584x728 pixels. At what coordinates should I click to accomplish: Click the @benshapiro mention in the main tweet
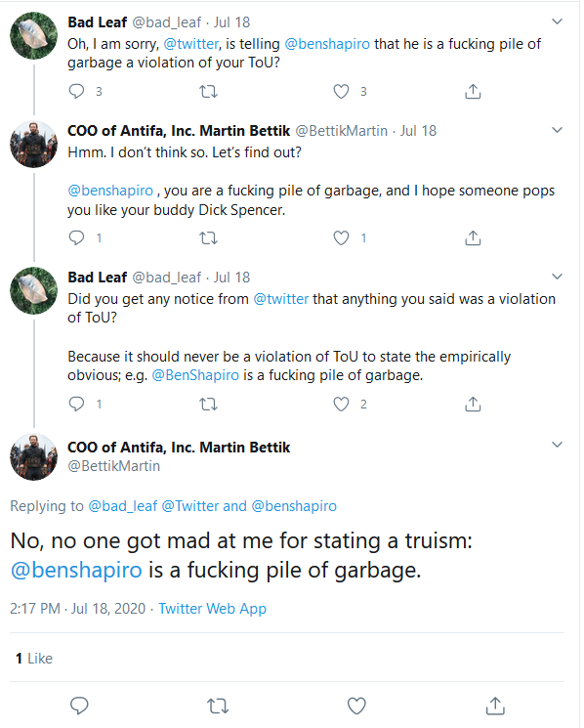76,570
